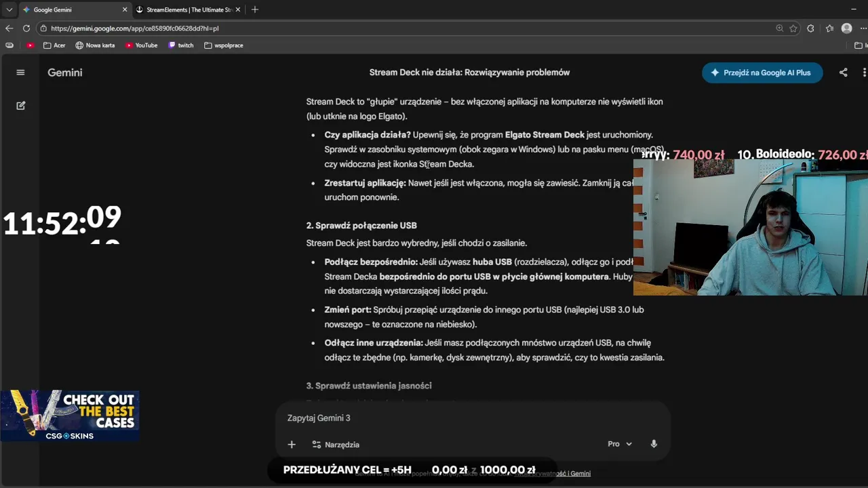Click the heading 2. Sprawdź połączenie USB
This screenshot has width=868, height=488.
coord(361,226)
